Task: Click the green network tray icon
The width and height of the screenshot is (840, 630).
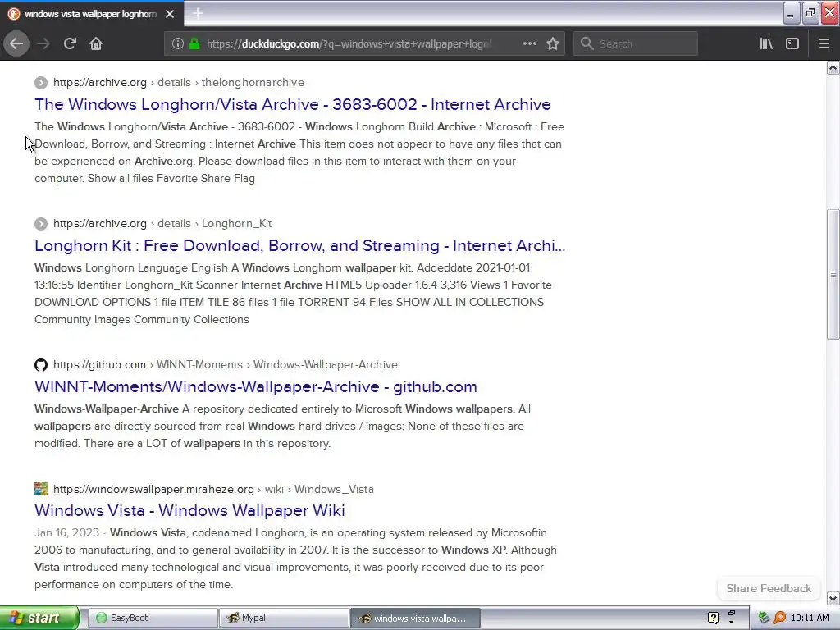Action: point(764,618)
